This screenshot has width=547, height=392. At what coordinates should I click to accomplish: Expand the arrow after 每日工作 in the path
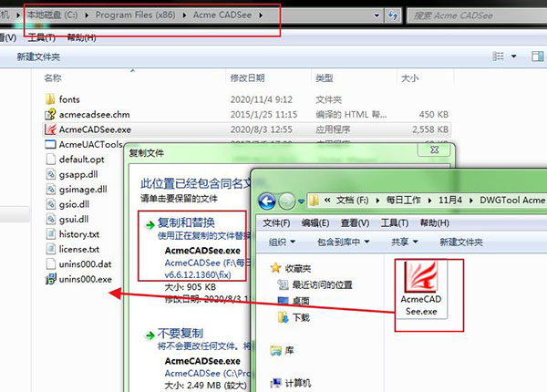point(429,201)
